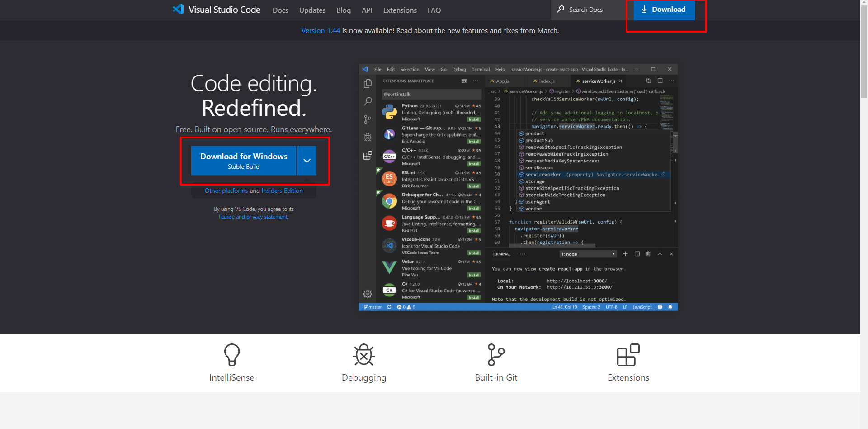868x429 pixels.
Task: Click the kill terminal trash icon
Action: pyautogui.click(x=648, y=254)
